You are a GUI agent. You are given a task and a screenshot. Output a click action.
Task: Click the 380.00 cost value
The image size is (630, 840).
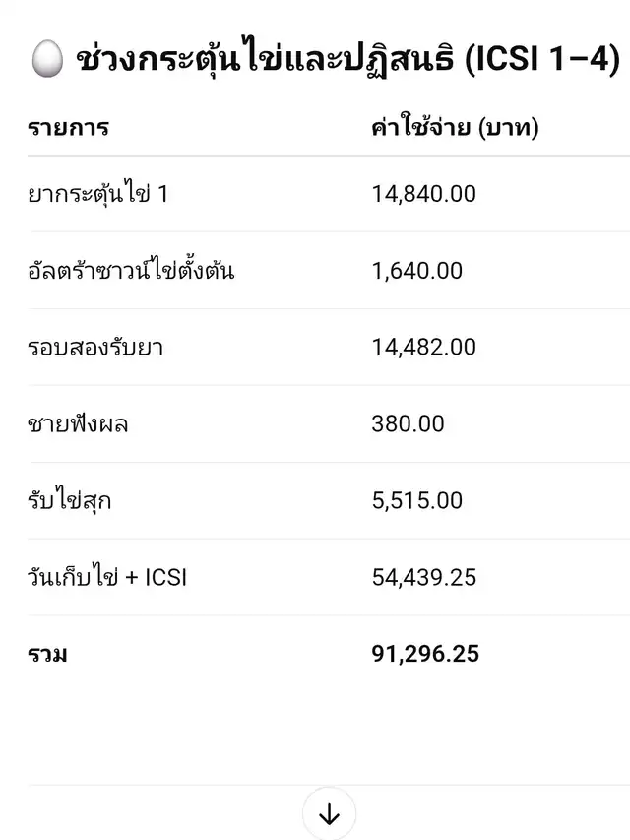(x=408, y=424)
